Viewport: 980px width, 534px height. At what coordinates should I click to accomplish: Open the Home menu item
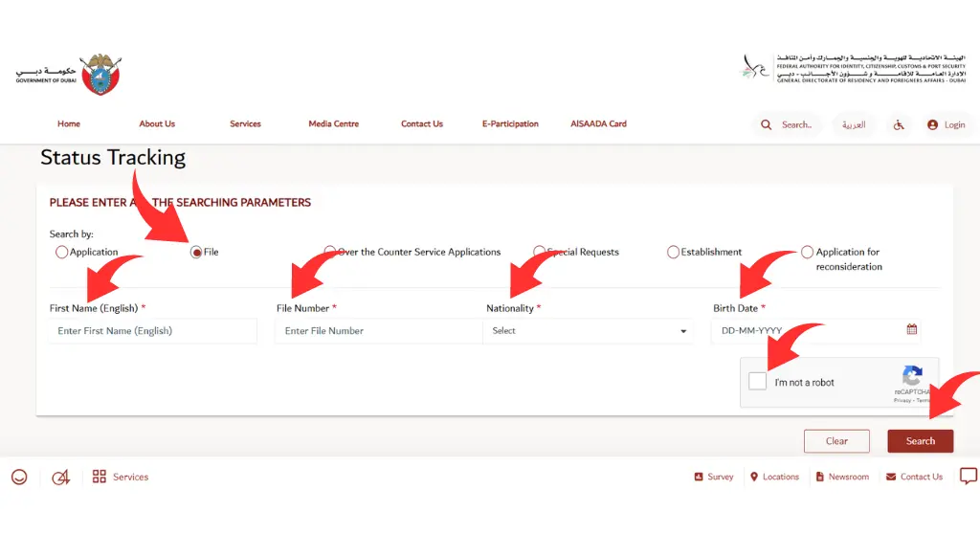pyautogui.click(x=69, y=123)
